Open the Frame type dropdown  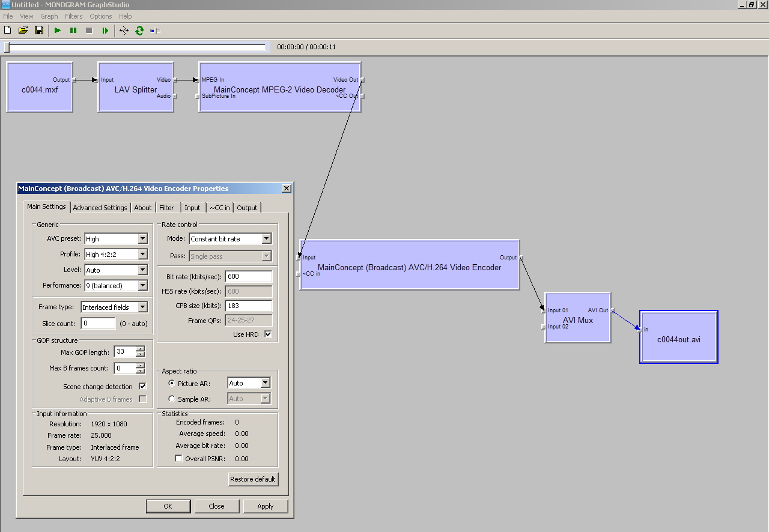[x=142, y=307]
